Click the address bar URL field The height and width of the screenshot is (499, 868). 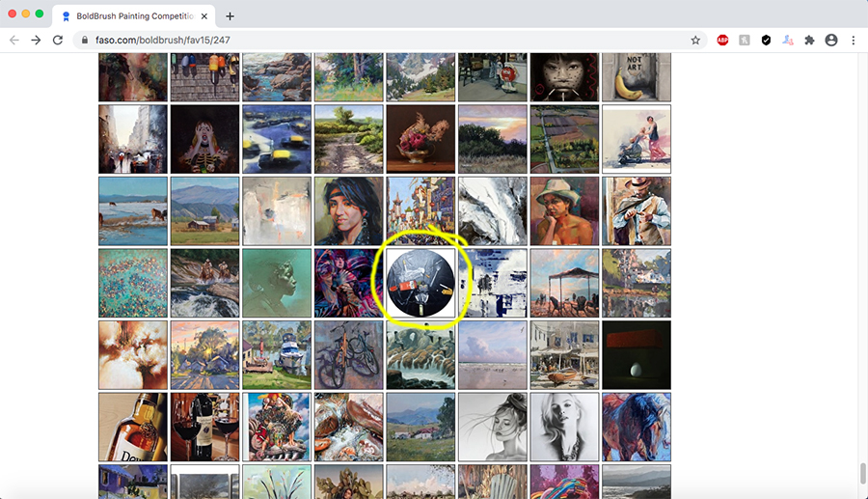pos(391,40)
